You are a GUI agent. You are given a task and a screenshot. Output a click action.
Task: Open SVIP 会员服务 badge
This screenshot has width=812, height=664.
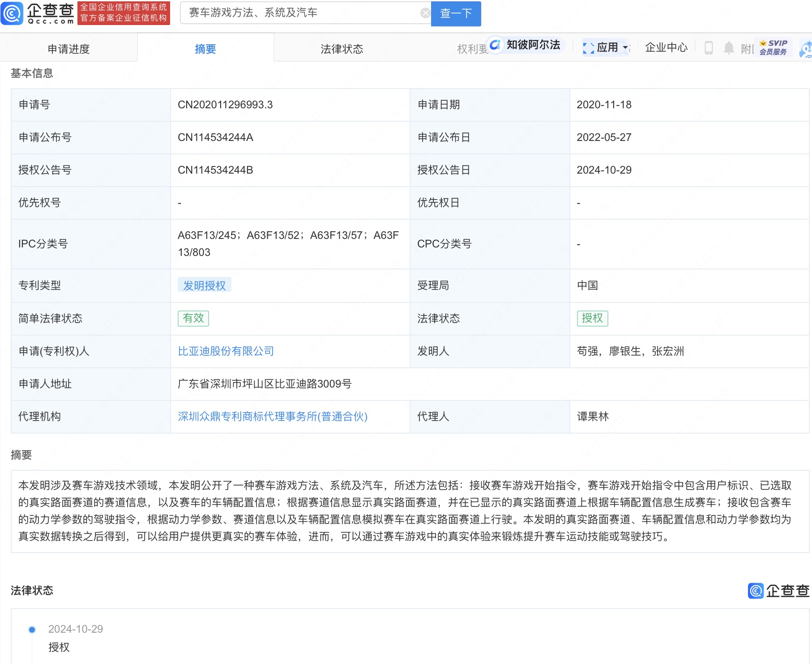[774, 47]
